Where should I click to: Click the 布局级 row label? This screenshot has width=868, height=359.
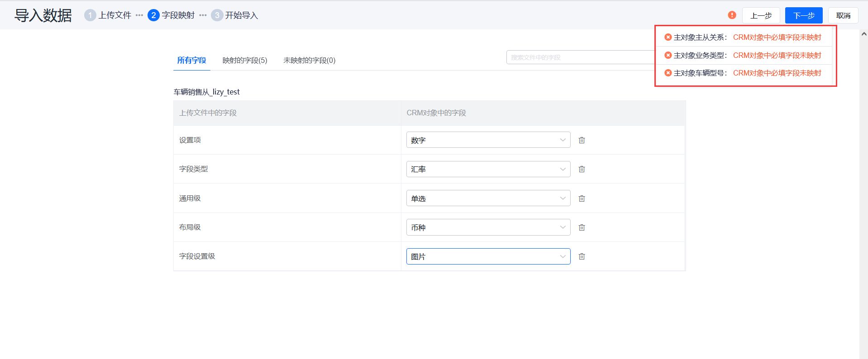(x=190, y=227)
